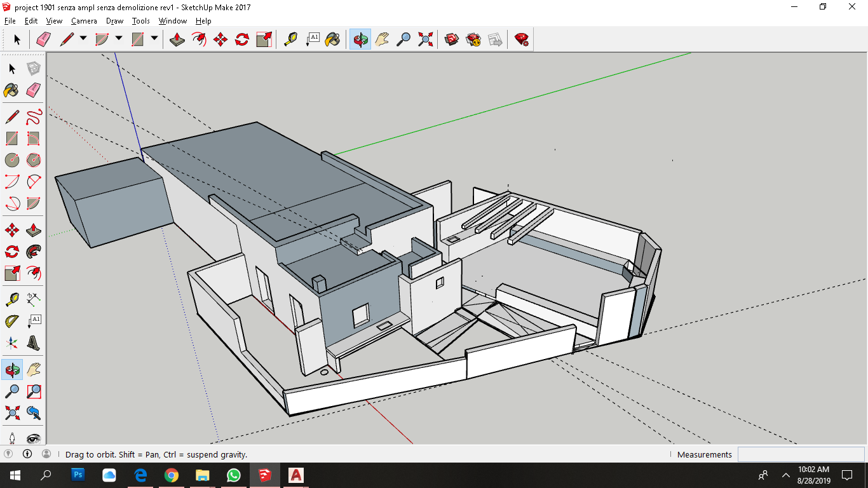Select the Pie tool
This screenshot has width=868, height=488.
click(x=34, y=203)
